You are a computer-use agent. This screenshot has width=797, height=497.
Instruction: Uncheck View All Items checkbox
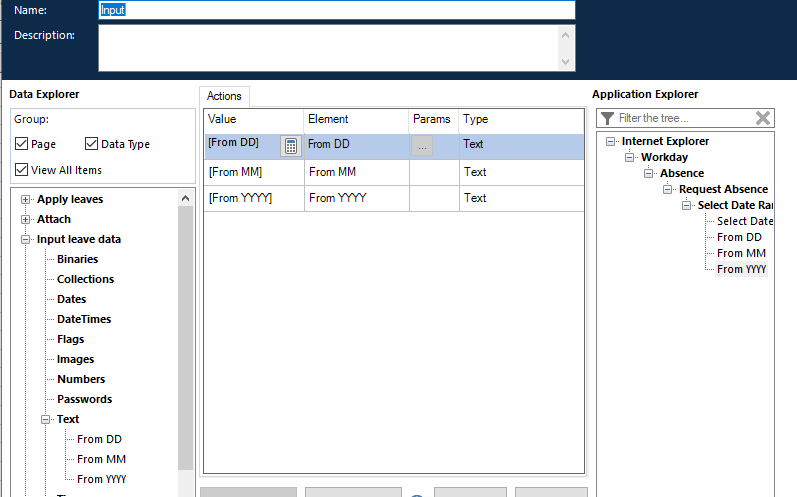(x=21, y=170)
